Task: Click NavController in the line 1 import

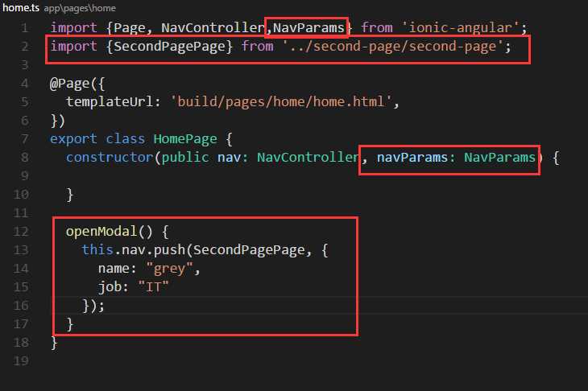Action: (213, 27)
